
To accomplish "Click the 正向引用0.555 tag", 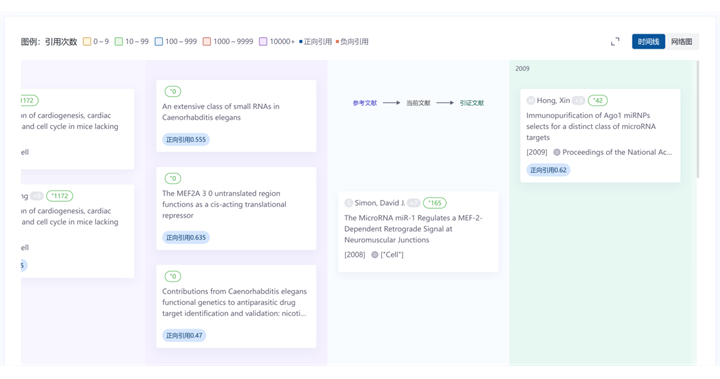I will [x=186, y=139].
